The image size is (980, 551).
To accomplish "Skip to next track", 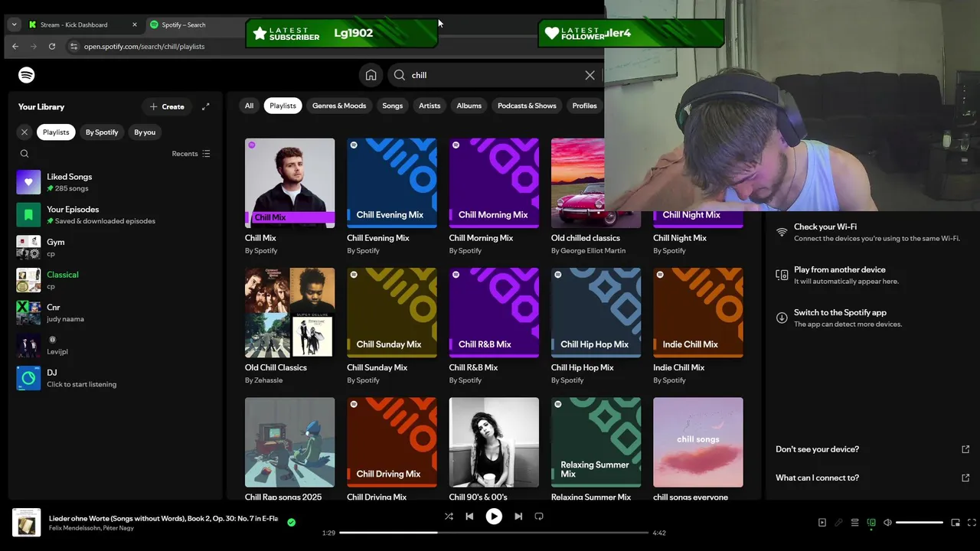I will 518,517.
